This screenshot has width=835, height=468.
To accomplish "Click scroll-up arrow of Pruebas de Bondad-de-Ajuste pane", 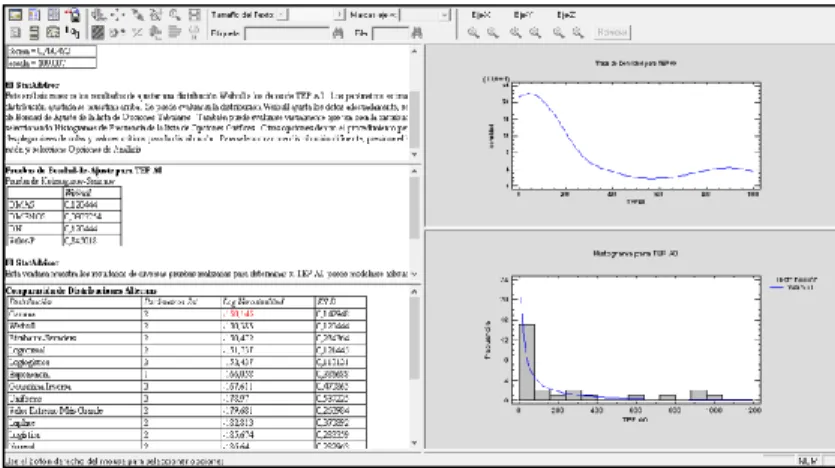I will click(x=414, y=171).
